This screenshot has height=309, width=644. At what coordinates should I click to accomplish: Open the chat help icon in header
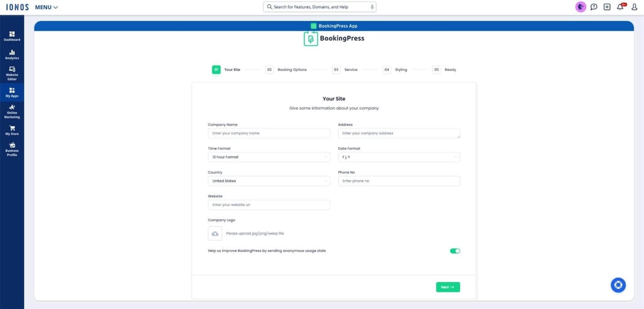click(x=594, y=7)
